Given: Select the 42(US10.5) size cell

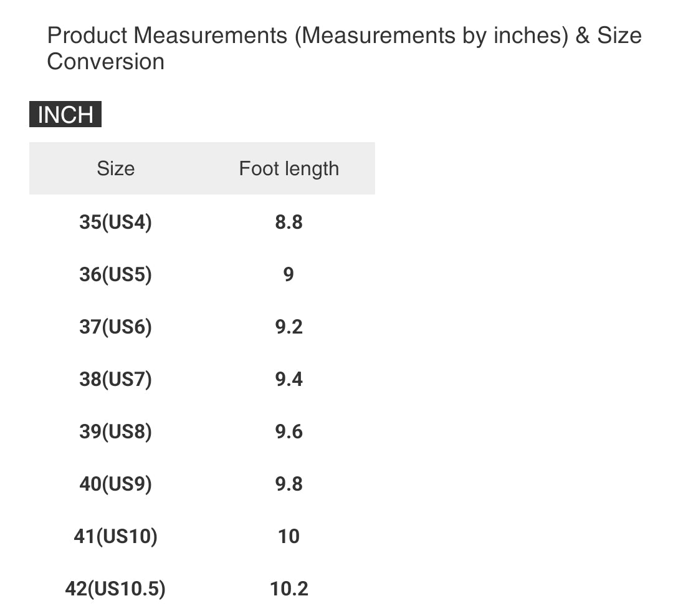Looking at the screenshot, I should (x=115, y=589).
